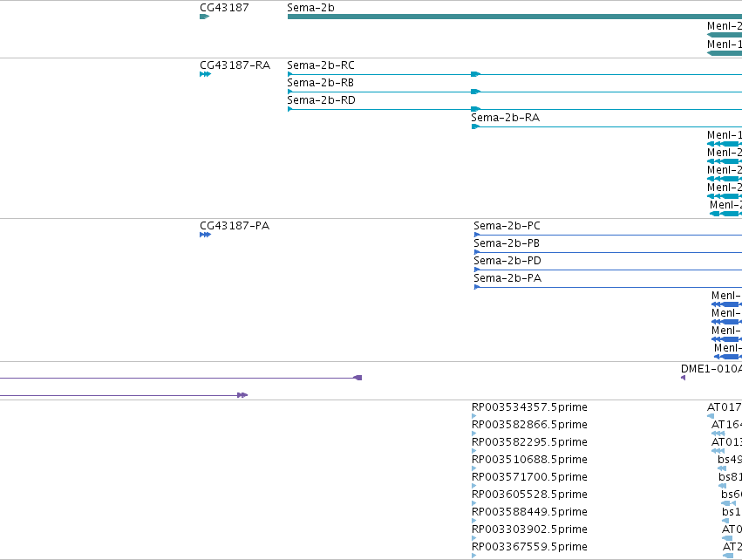Click the Sema-2b-PD blue feature line

608,270
